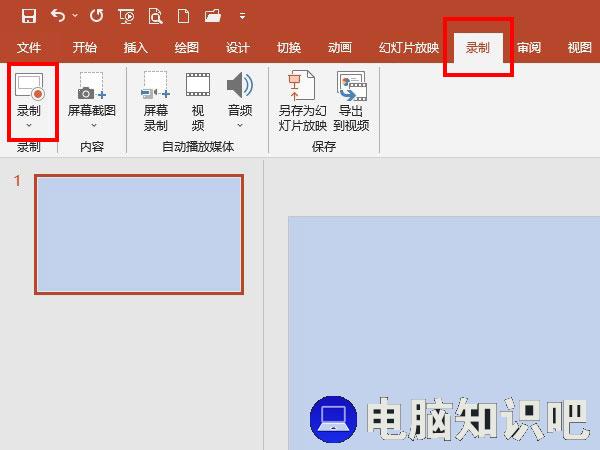Expand the 音频 dropdown chevron
The image size is (600, 450).
[240, 125]
